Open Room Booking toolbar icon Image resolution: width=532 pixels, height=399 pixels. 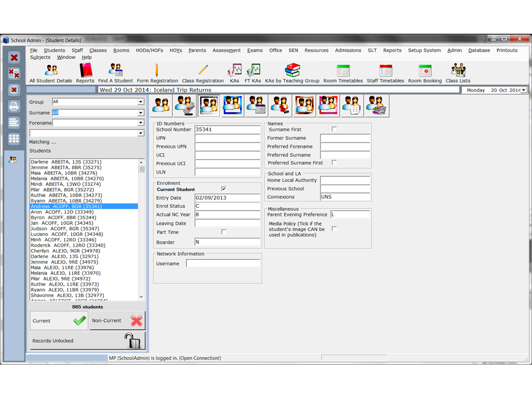[425, 73]
